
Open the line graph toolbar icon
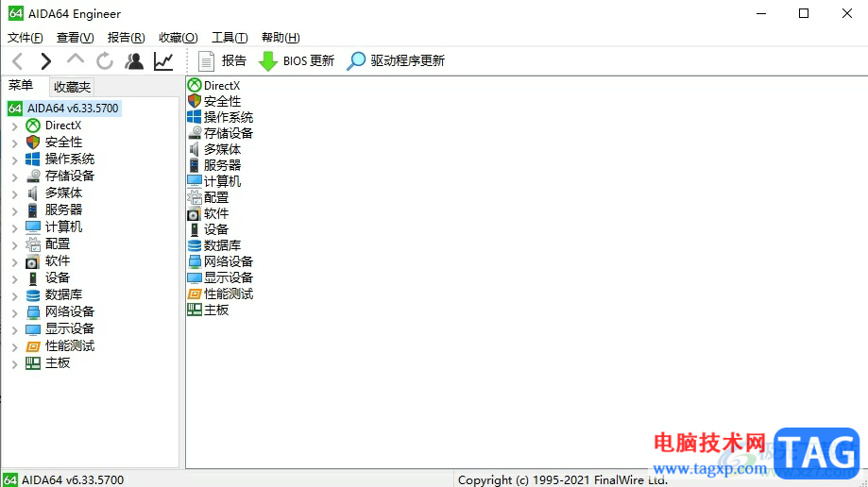[x=163, y=60]
